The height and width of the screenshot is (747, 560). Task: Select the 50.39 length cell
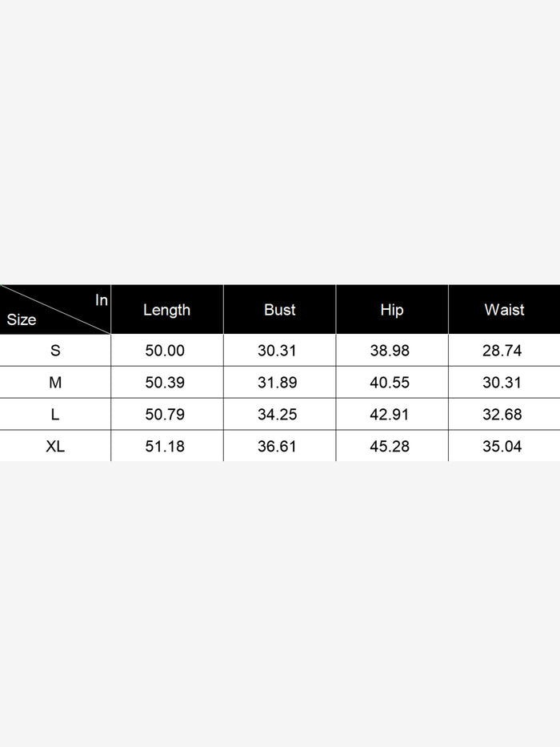point(165,383)
